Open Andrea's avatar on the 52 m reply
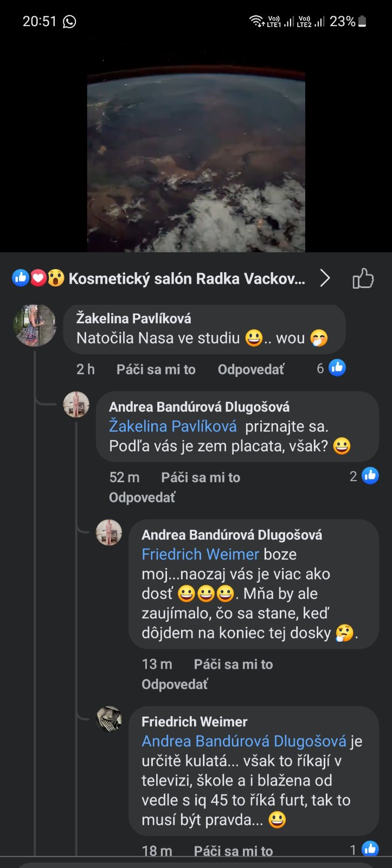The height and width of the screenshot is (868, 392). (x=76, y=405)
